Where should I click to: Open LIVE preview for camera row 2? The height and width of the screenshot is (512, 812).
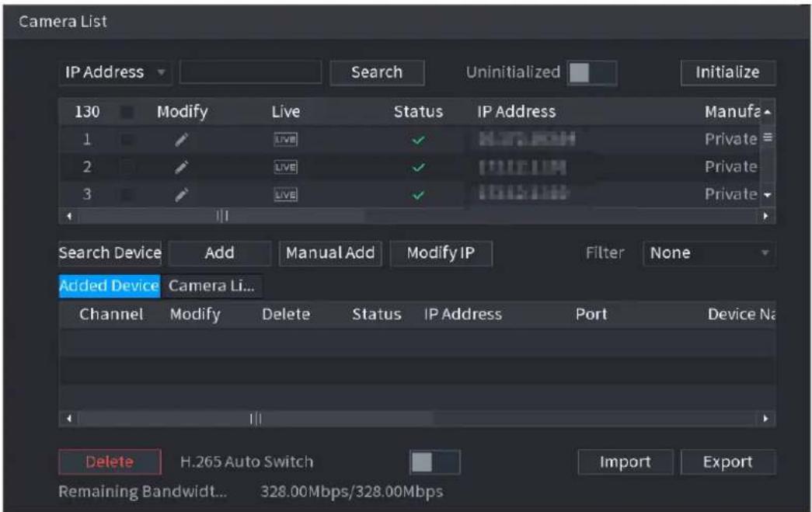click(285, 167)
